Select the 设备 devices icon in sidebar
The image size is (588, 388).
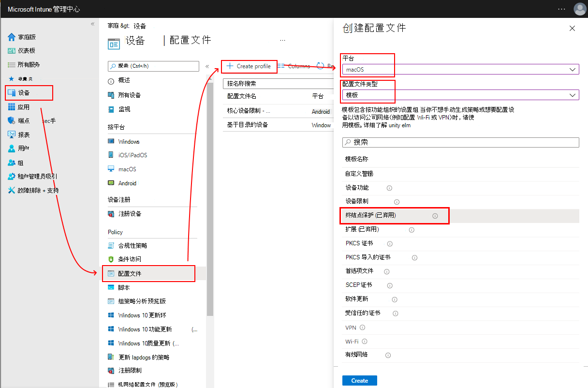point(12,92)
